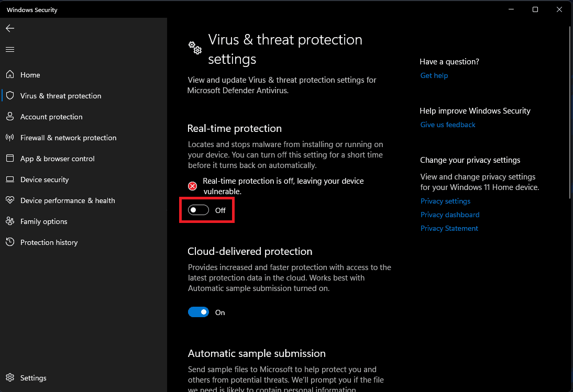Click the Family options icon

pyautogui.click(x=9, y=221)
